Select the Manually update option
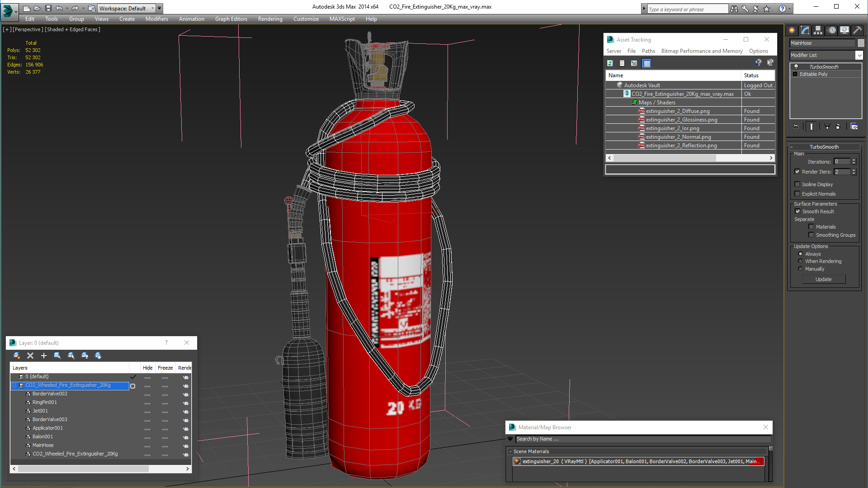868x488 pixels. (x=801, y=269)
